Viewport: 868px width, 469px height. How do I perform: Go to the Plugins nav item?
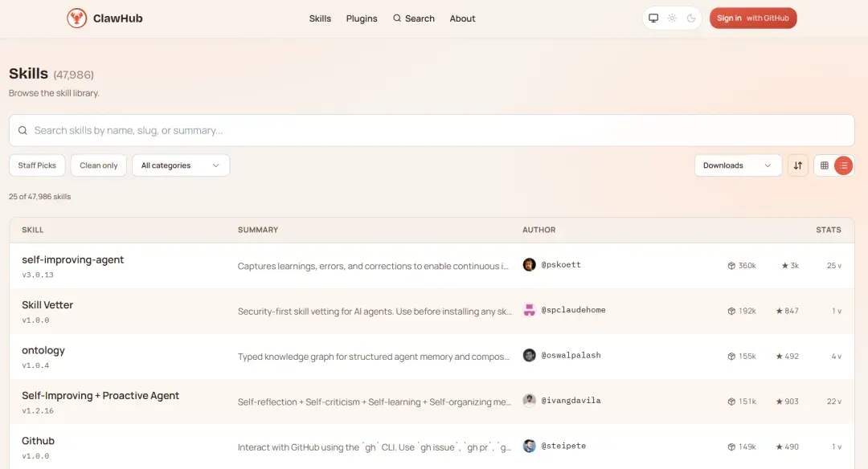[362, 18]
